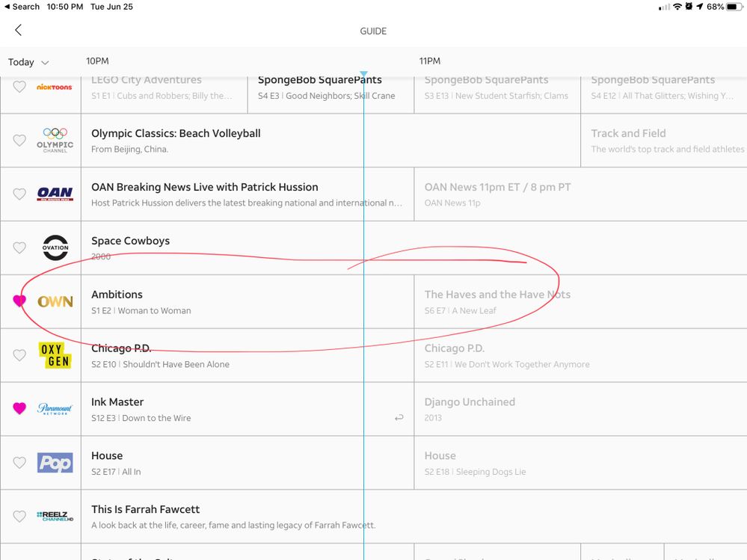Favorite the Olympic Channel heart

tap(19, 140)
